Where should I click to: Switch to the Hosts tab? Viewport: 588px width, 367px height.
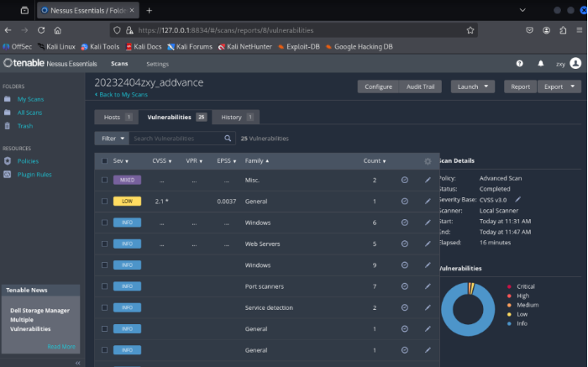pos(117,117)
